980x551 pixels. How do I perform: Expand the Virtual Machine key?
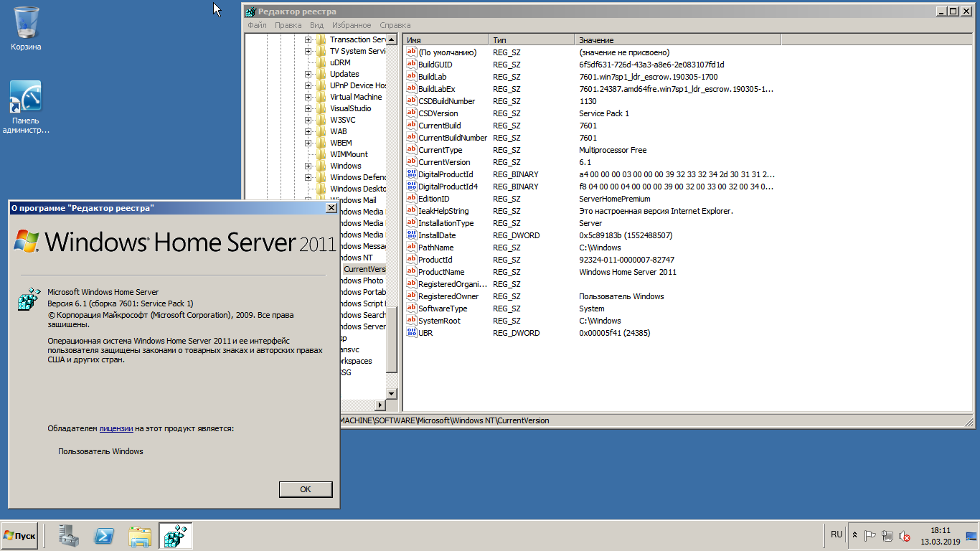click(308, 97)
